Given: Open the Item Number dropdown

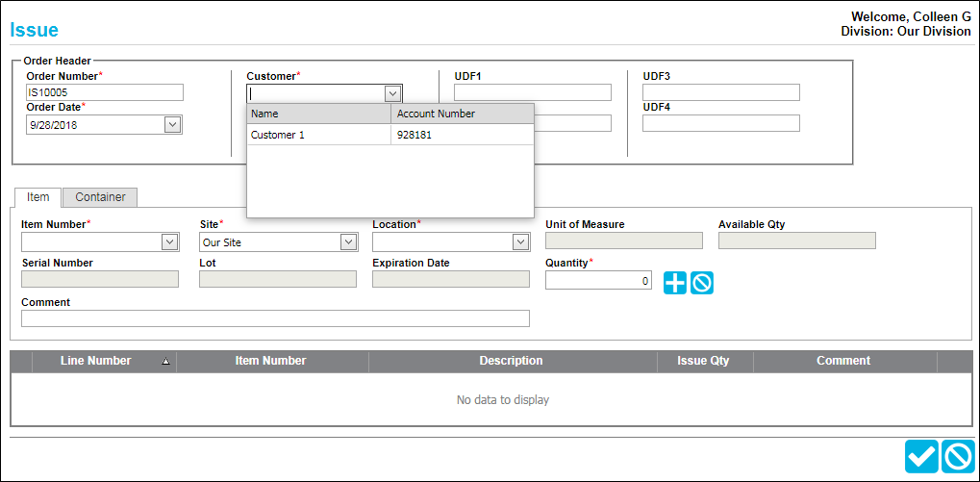Looking at the screenshot, I should coord(169,241).
